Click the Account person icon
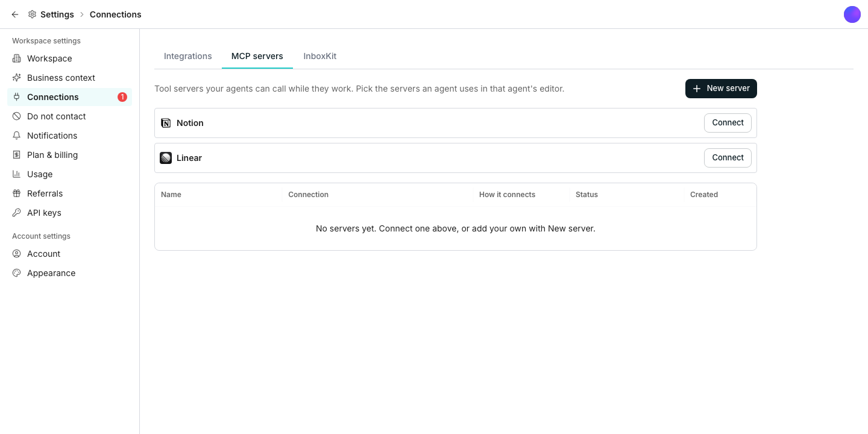Viewport: 868px width, 434px height. pos(17,254)
